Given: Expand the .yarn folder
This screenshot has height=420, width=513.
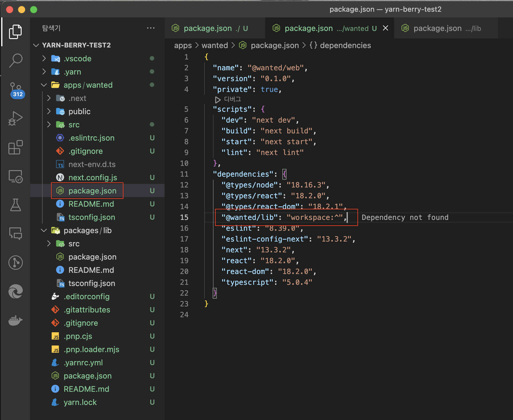Looking at the screenshot, I should 97,72.
